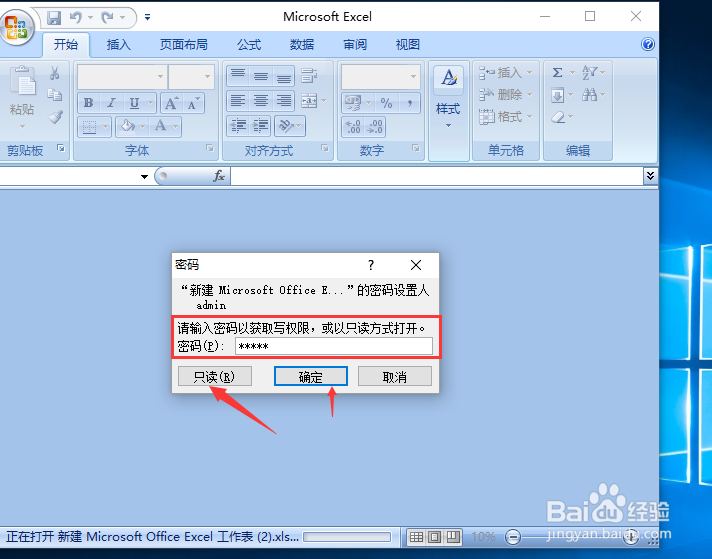This screenshot has height=559, width=712.
Task: Click Middle Align icon
Action: [261, 75]
